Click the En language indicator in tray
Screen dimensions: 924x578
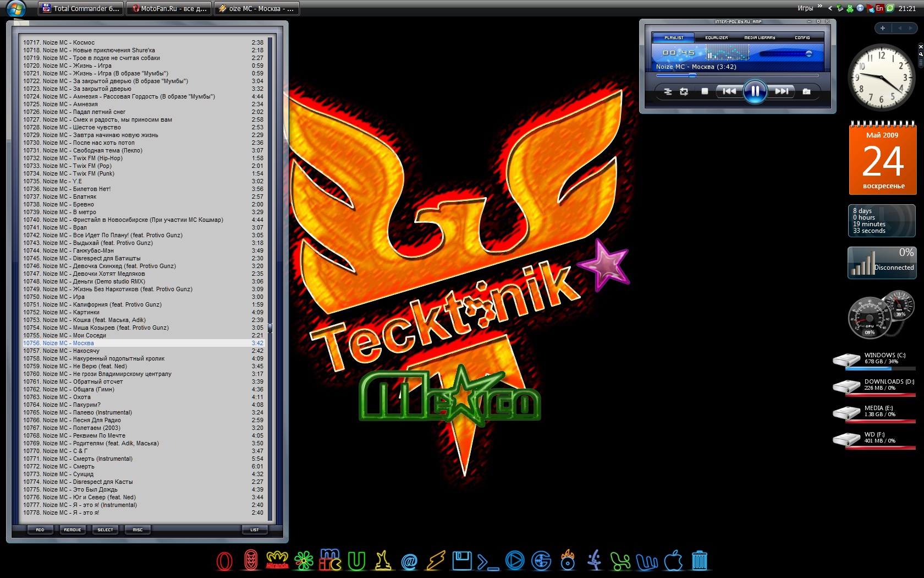879,8
